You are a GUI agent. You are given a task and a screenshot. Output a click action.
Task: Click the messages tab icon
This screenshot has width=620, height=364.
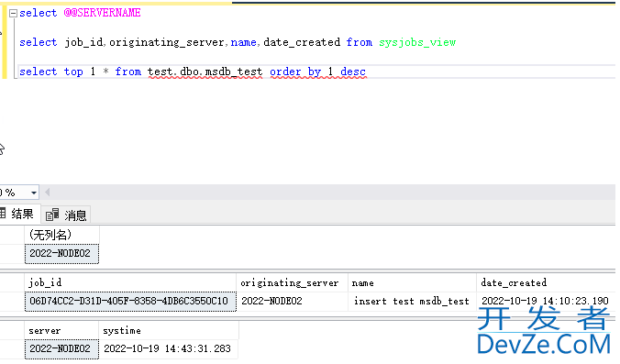[52, 215]
